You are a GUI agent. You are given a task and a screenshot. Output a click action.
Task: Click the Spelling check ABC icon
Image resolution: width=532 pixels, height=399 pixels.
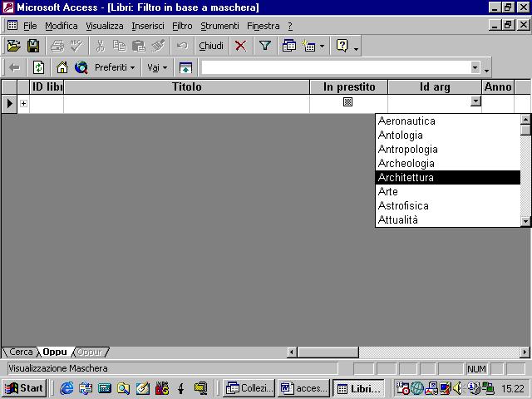point(76,46)
